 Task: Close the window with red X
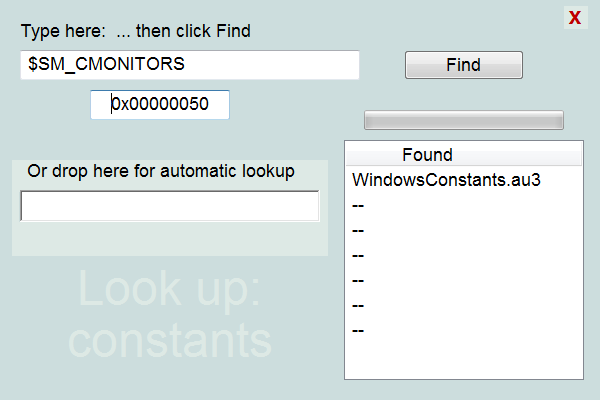(575, 18)
